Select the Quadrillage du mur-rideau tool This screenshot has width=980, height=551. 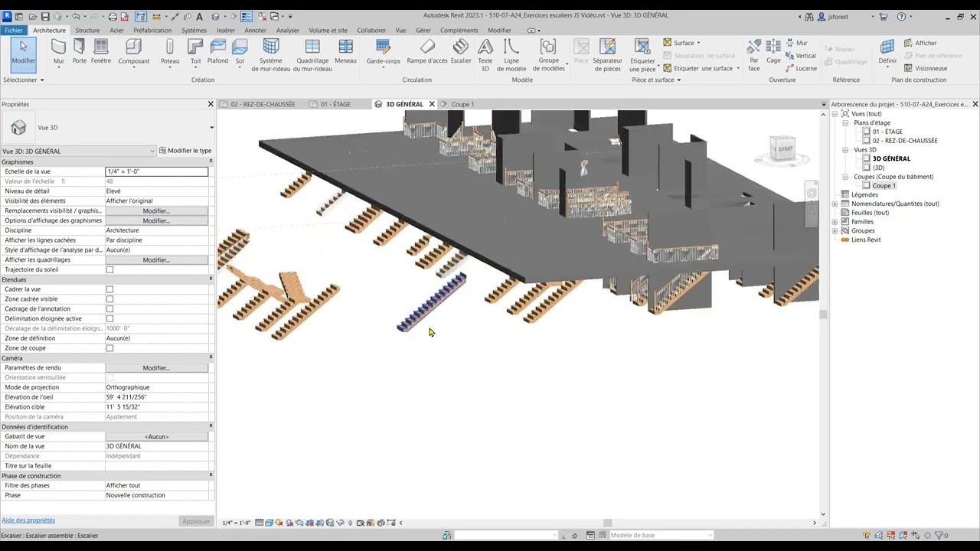tap(312, 55)
